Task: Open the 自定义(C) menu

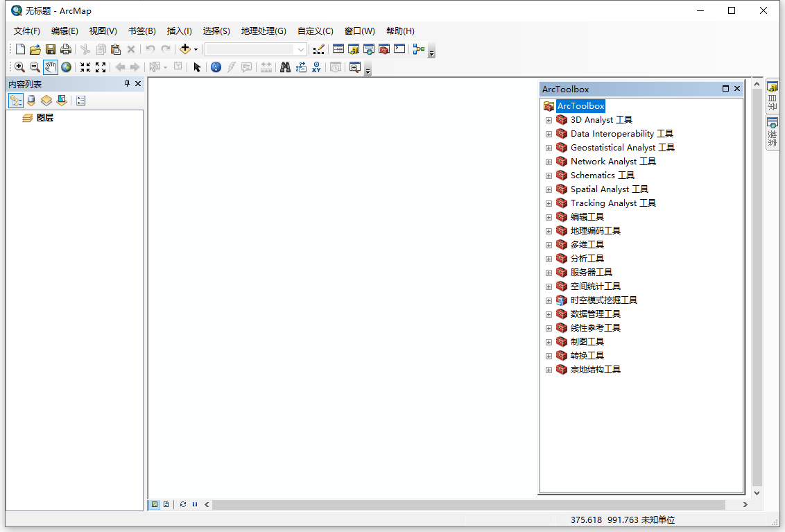Action: coord(315,31)
